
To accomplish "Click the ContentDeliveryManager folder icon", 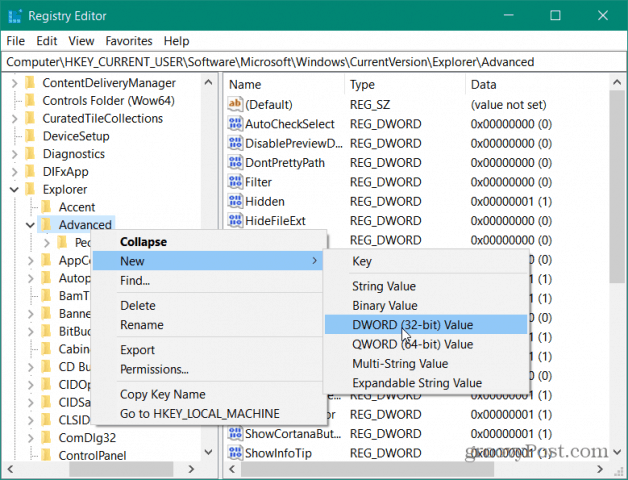I will pyautogui.click(x=30, y=83).
